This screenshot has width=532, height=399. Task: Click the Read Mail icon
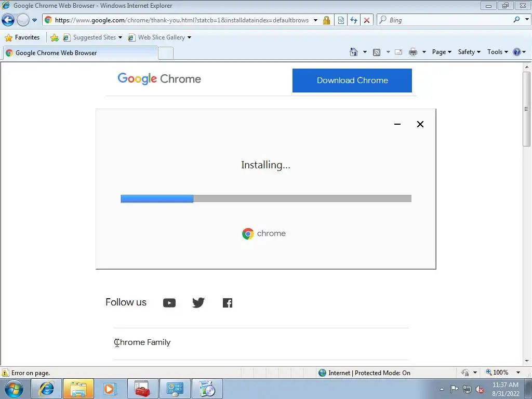tap(398, 52)
